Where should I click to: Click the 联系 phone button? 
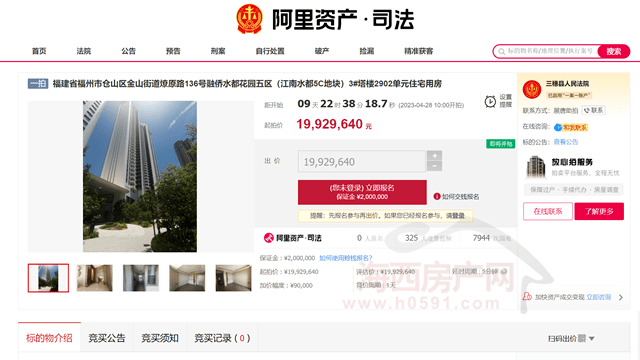tap(593, 110)
